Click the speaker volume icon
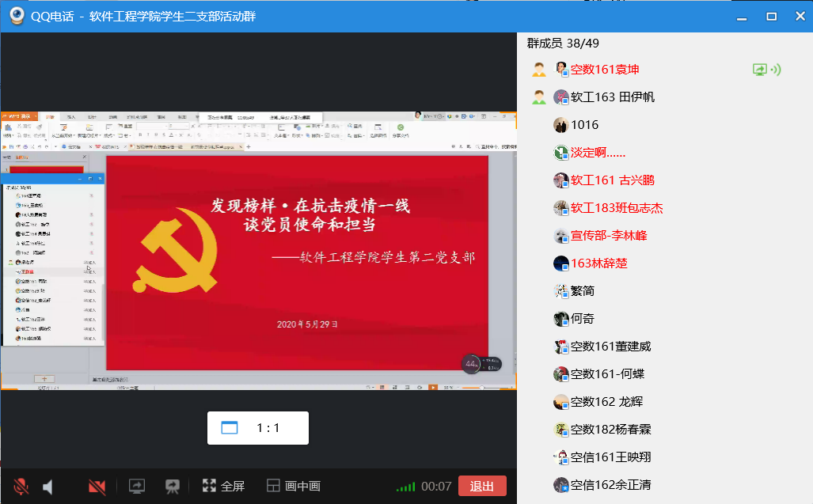Image resolution: width=813 pixels, height=504 pixels. pyautogui.click(x=48, y=486)
